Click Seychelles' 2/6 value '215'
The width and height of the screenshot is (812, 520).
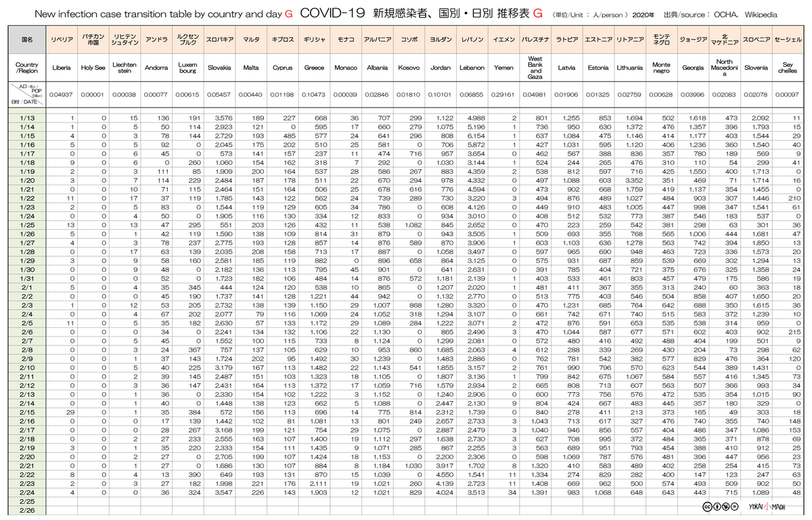tap(795, 331)
